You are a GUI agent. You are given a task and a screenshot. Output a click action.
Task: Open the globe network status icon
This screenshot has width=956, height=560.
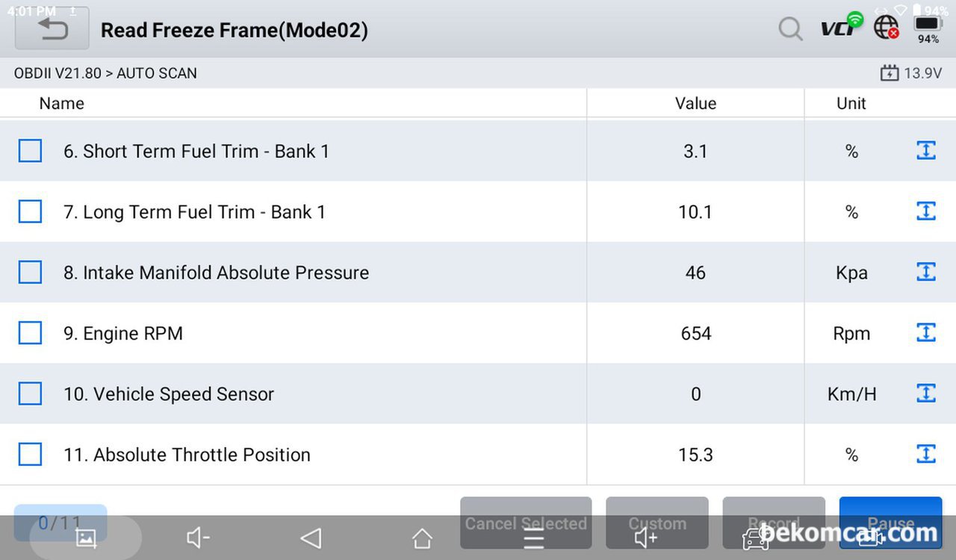[x=887, y=28]
